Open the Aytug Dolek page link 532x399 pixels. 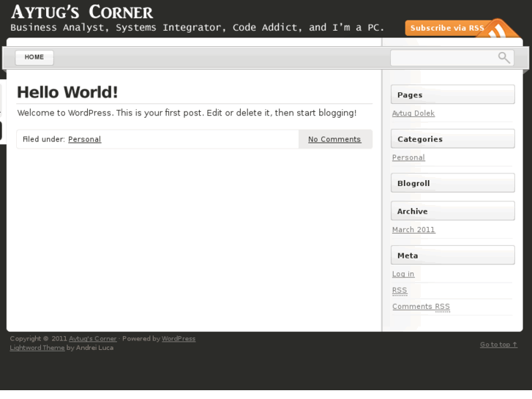(x=413, y=113)
